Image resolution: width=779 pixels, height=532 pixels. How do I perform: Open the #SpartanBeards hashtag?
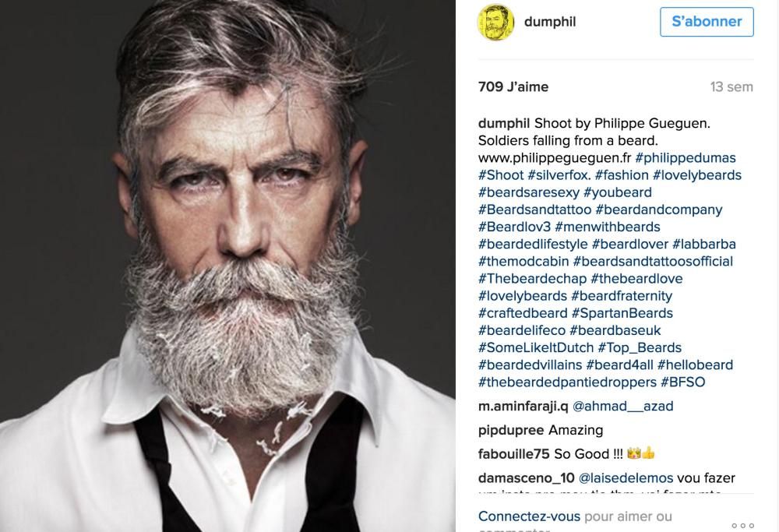[x=622, y=313]
